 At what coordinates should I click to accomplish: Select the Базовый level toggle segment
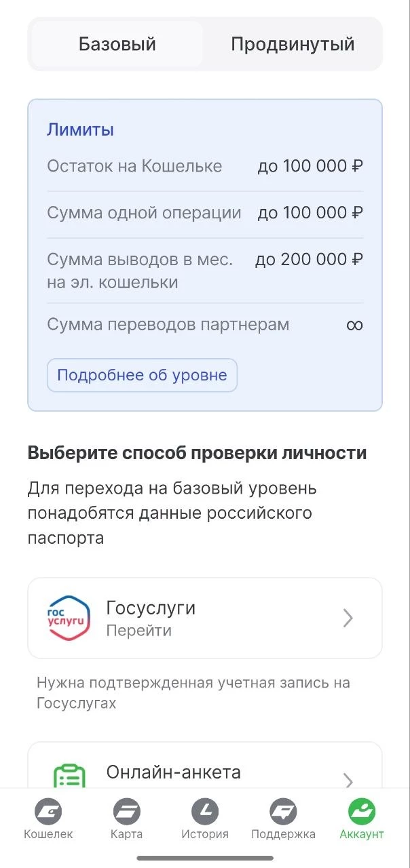[x=117, y=43]
